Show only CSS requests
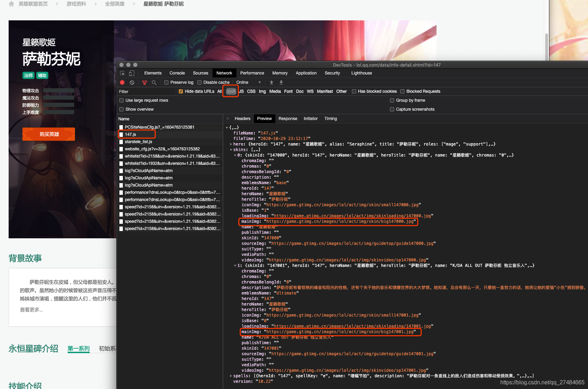588x389 pixels. [251, 91]
